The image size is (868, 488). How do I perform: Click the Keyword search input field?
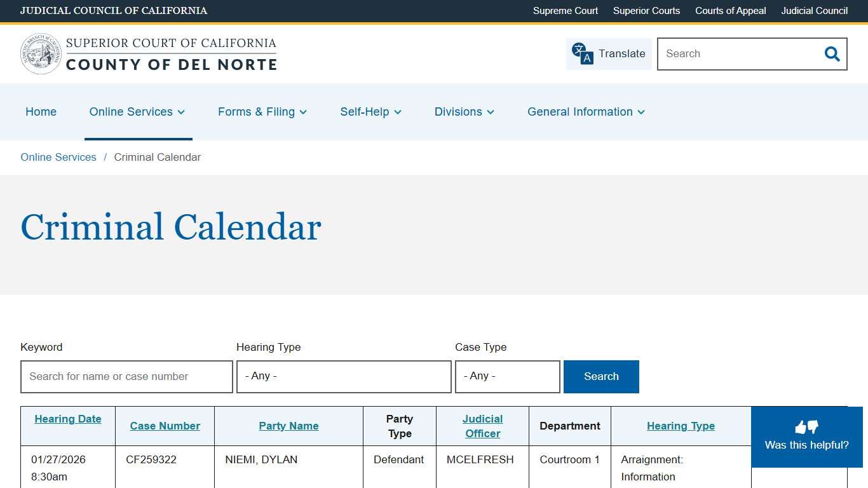[x=126, y=376]
